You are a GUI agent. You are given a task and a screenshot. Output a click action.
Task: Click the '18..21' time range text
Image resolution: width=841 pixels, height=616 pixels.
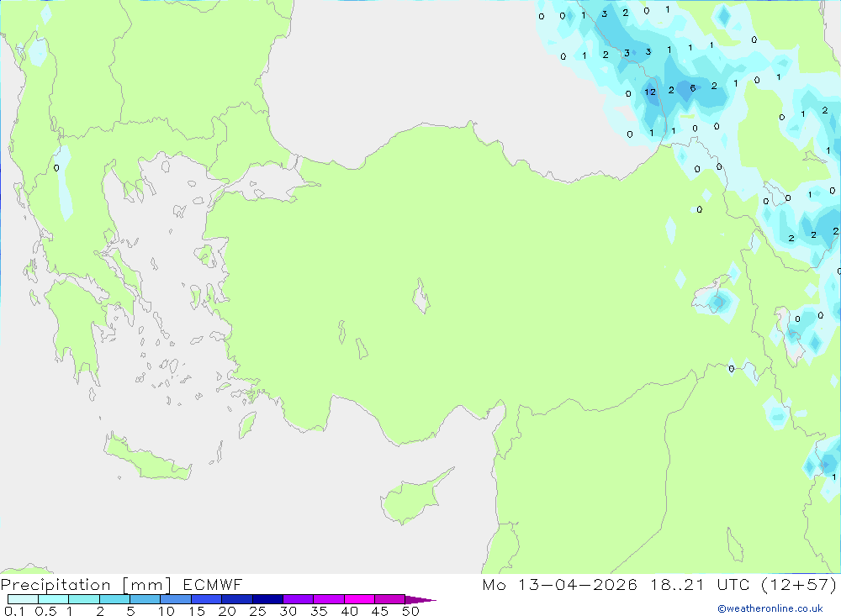click(677, 584)
